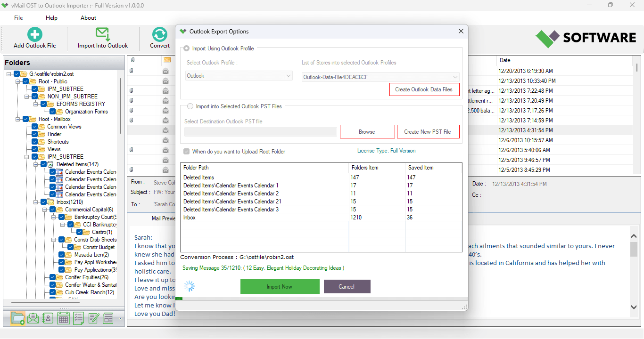
Task: Click the Shortcuts folder icon in tree
Action: [42, 142]
